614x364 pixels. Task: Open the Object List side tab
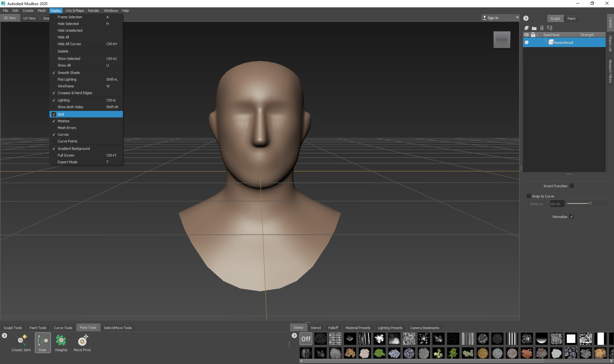[x=610, y=43]
